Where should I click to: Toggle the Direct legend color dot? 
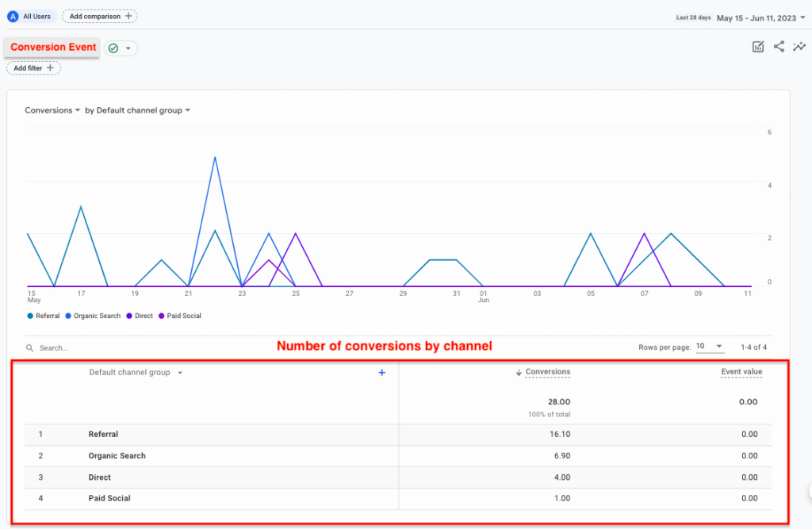[131, 316]
